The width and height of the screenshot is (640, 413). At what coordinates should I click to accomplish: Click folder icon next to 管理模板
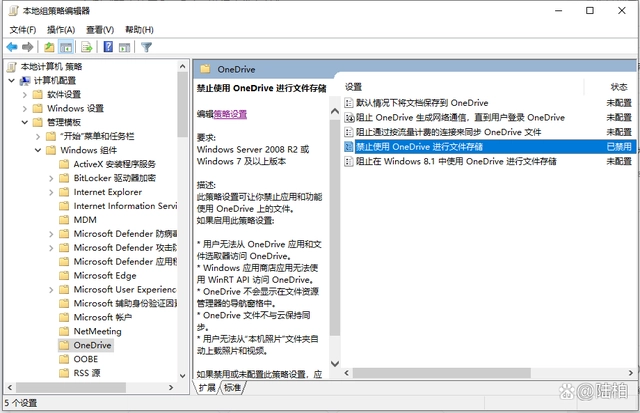38,122
